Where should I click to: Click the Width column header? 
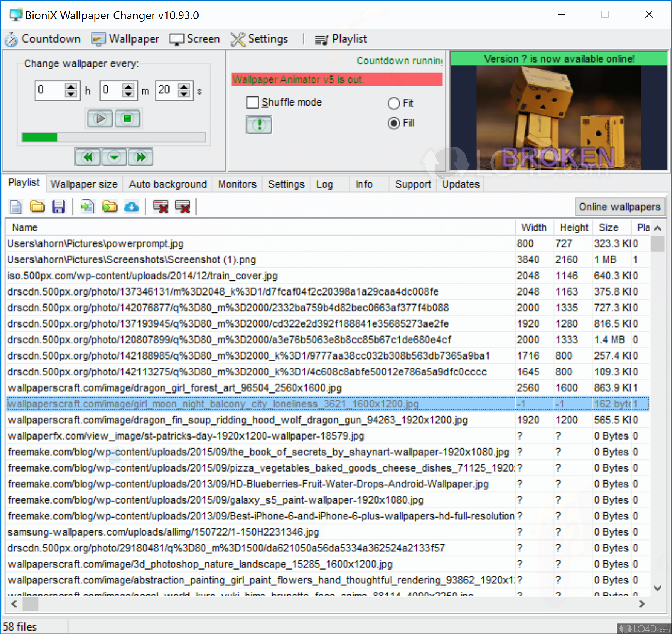coord(533,228)
